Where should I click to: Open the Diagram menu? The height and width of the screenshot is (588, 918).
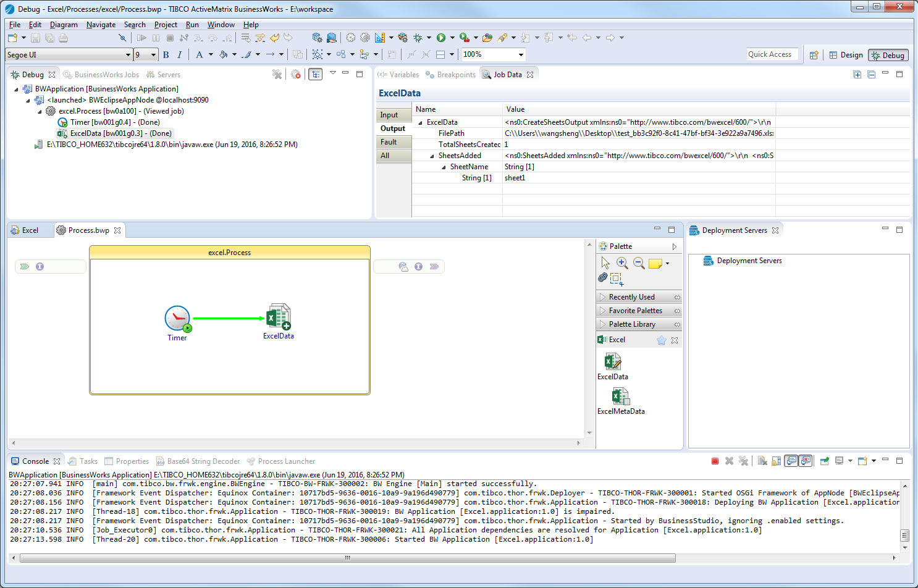tap(64, 25)
